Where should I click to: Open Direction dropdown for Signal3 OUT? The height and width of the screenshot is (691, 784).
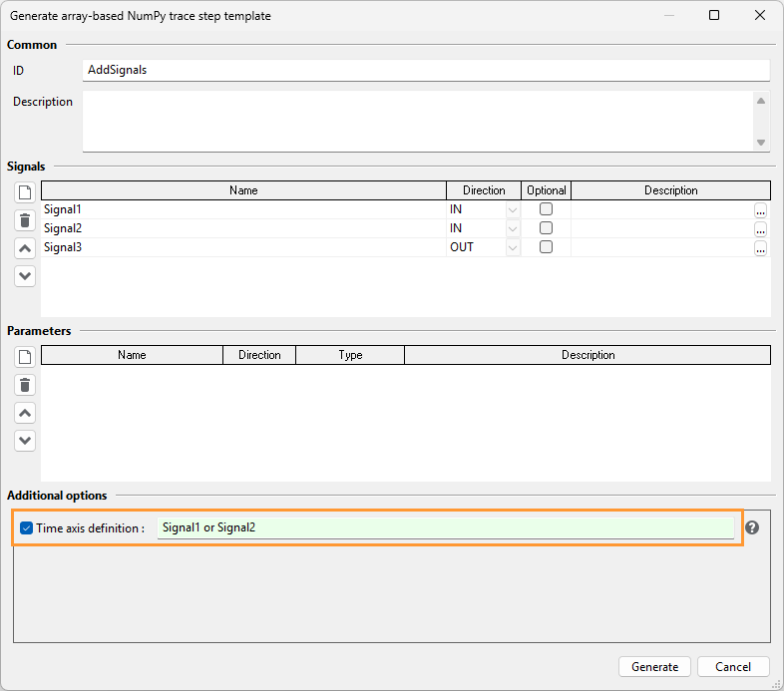coord(513,247)
